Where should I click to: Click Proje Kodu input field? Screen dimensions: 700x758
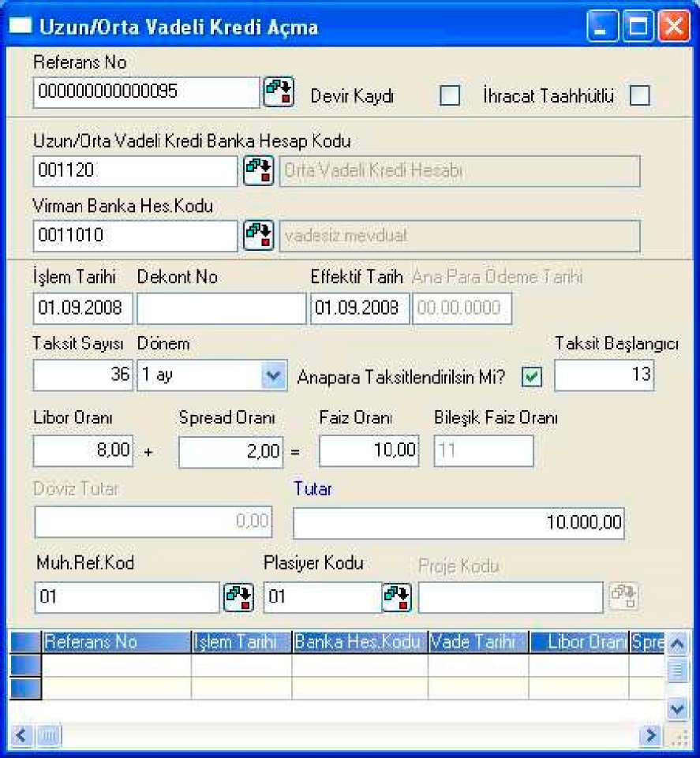(511, 598)
